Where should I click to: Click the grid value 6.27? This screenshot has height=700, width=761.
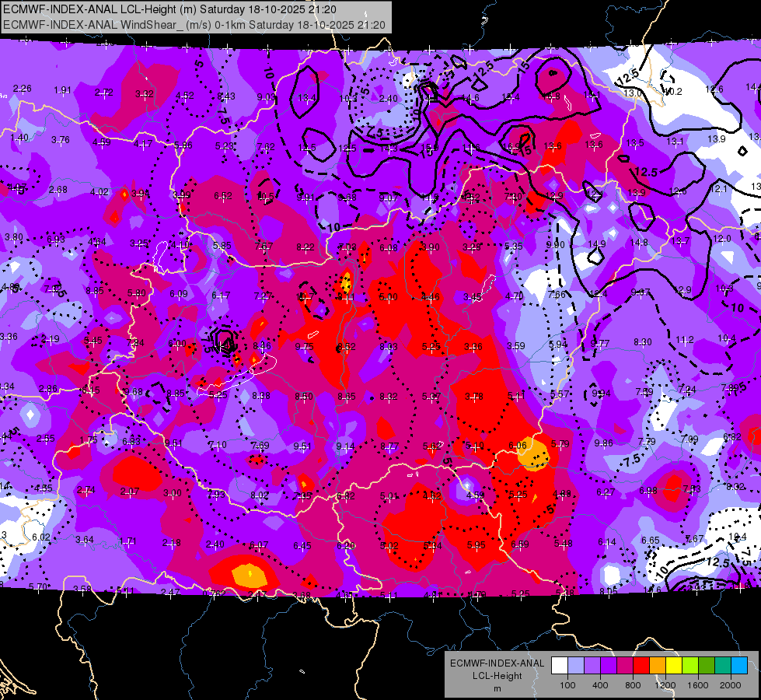[x=606, y=492]
